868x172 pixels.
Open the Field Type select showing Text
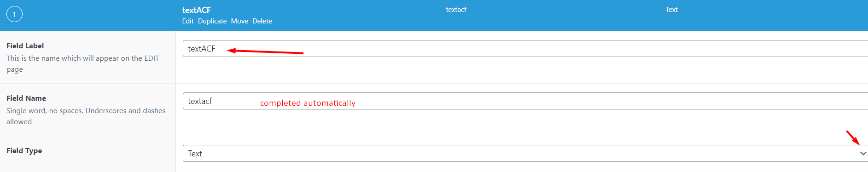(525, 154)
